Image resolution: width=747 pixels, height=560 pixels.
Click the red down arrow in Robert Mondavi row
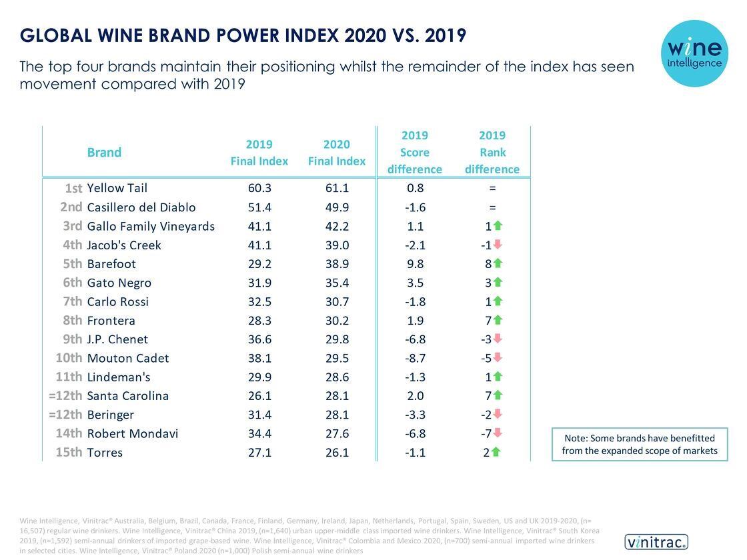pos(498,433)
